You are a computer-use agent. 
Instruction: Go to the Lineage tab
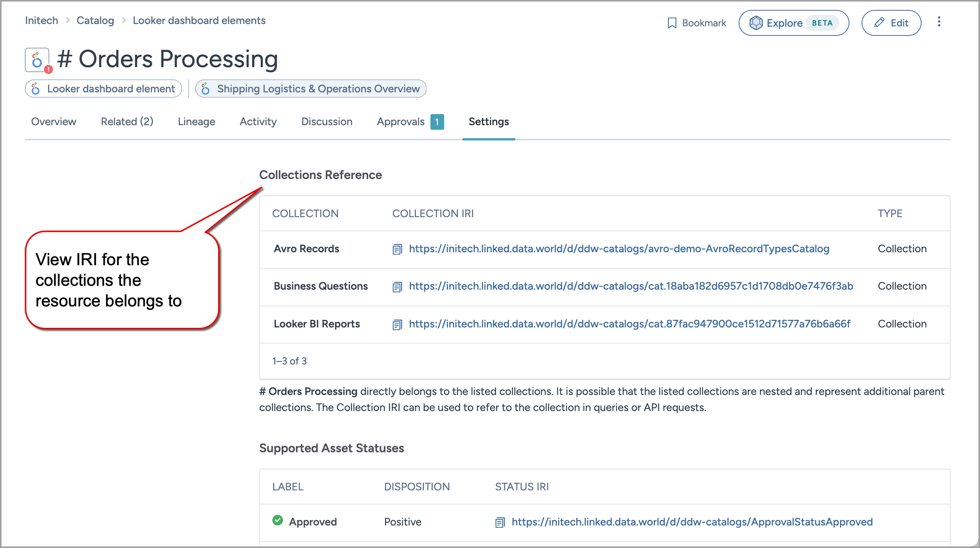pyautogui.click(x=196, y=122)
